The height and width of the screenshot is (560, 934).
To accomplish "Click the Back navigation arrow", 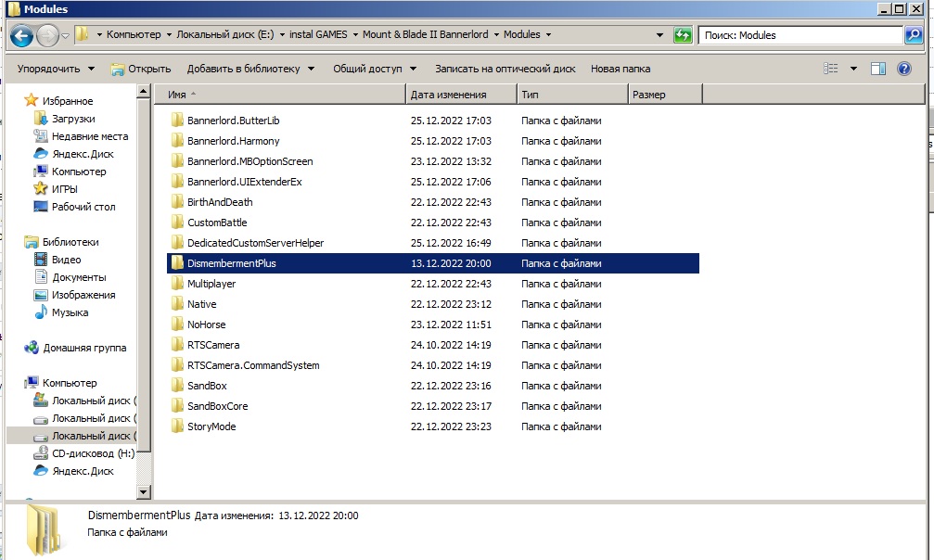I will (21, 36).
